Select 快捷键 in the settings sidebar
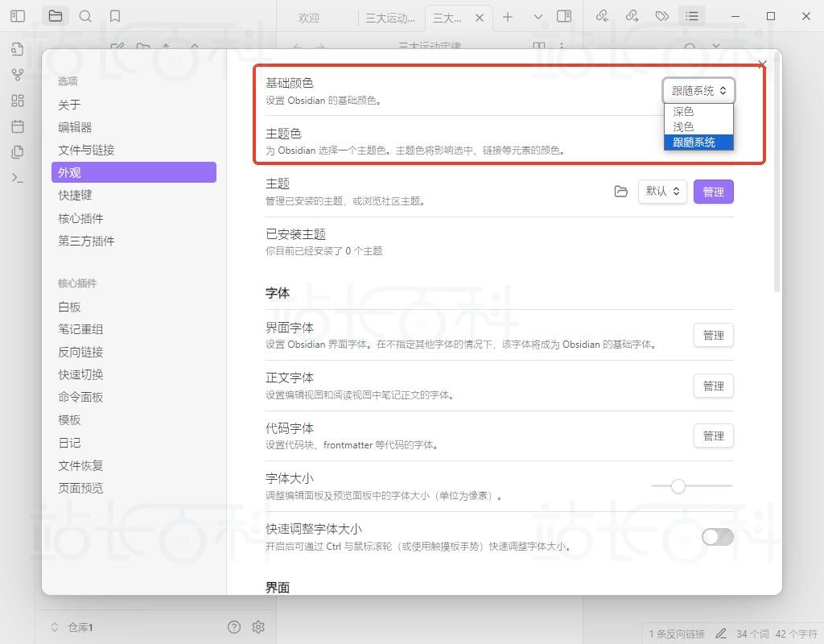The height and width of the screenshot is (644, 824). pyautogui.click(x=77, y=195)
